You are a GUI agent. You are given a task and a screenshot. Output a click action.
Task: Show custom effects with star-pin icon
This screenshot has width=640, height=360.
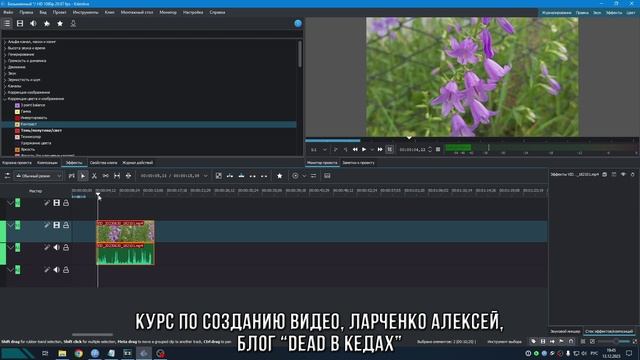[47, 24]
